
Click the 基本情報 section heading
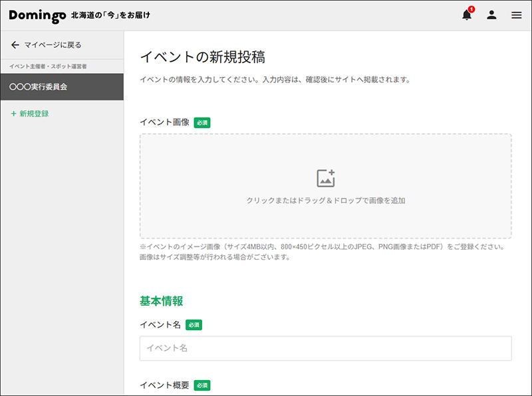click(161, 301)
